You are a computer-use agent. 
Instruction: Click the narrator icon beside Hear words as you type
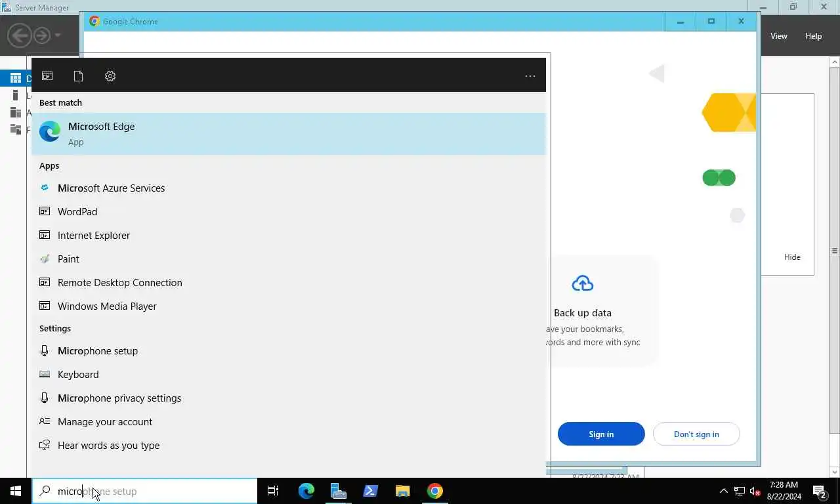pos(45,445)
